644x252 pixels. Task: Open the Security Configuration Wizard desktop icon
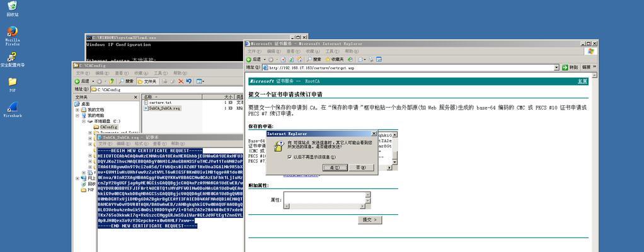tap(13, 60)
